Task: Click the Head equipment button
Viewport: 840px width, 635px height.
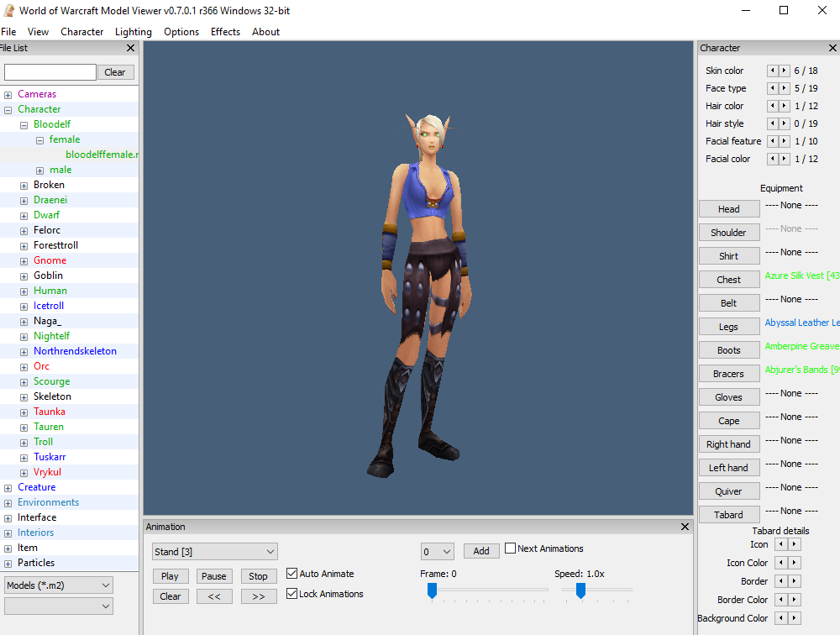Action: coord(729,209)
